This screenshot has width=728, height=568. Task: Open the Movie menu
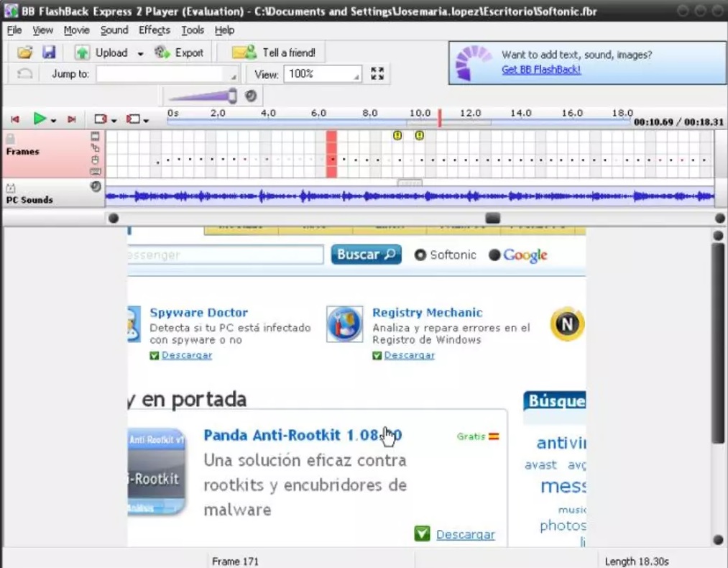pos(77,30)
